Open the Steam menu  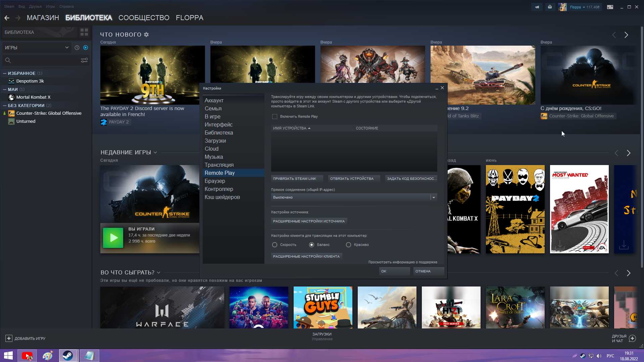(9, 6)
